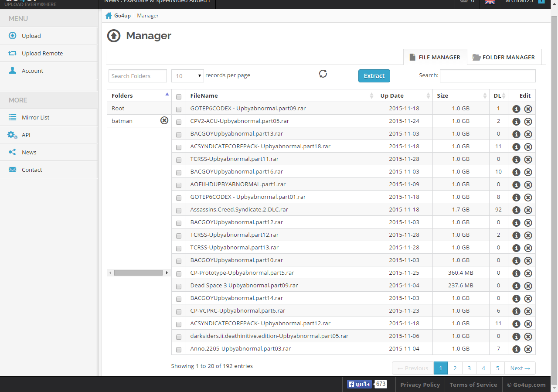This screenshot has width=558, height=392.
Task: Switch to the Folder Manager tab
Action: click(504, 57)
